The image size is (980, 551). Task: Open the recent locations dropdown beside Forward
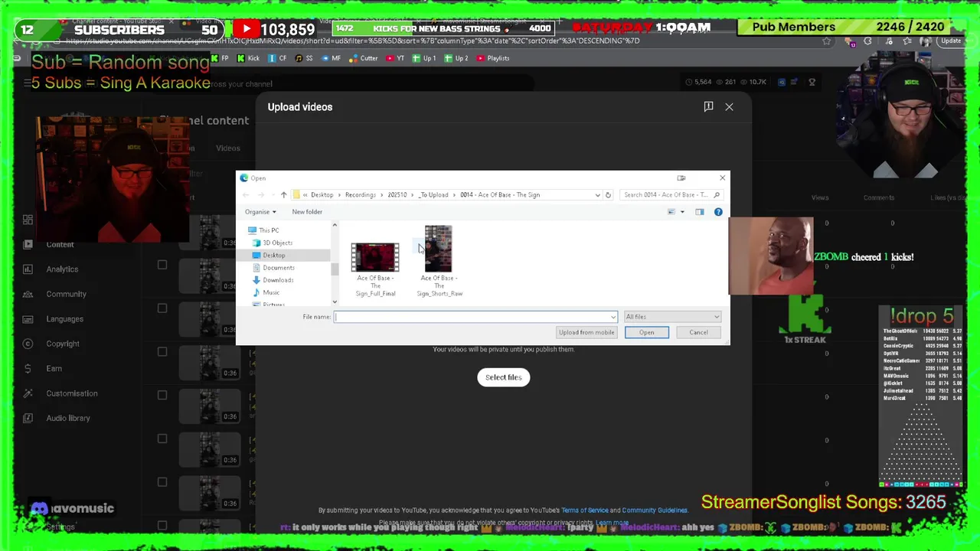click(x=272, y=195)
